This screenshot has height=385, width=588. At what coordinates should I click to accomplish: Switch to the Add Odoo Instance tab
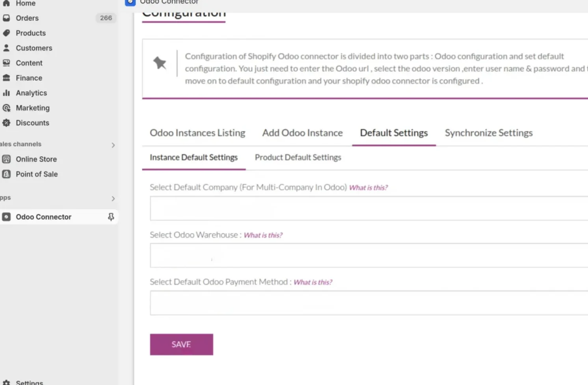tap(303, 133)
